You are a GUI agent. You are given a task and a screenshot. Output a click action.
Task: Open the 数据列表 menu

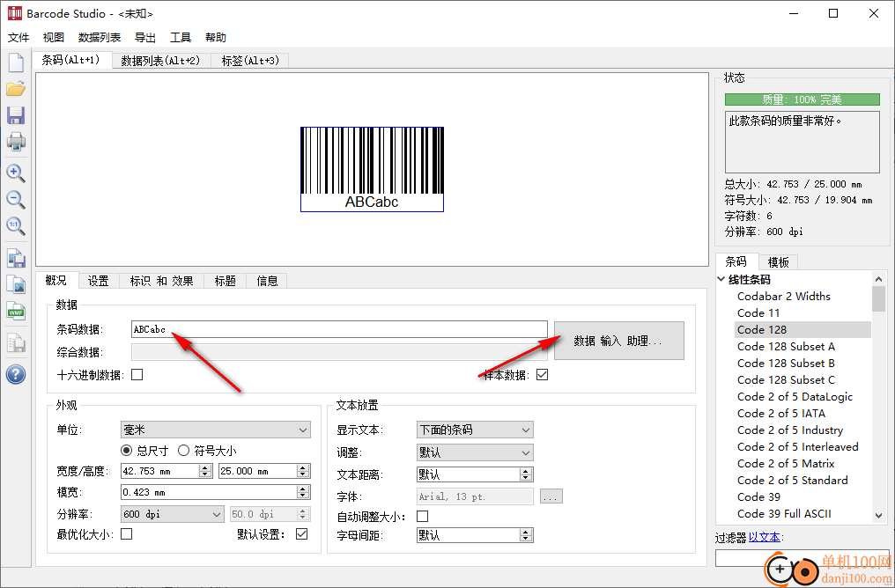click(x=100, y=38)
